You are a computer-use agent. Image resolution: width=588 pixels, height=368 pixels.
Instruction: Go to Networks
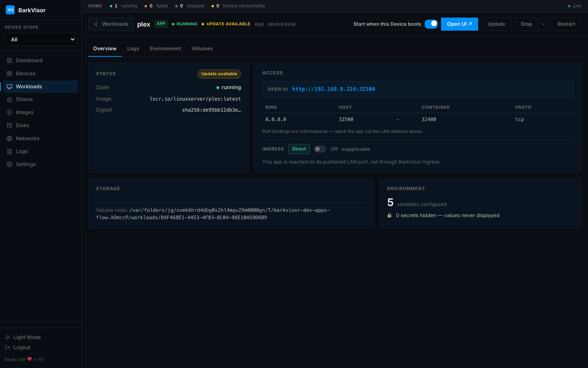[41, 138]
